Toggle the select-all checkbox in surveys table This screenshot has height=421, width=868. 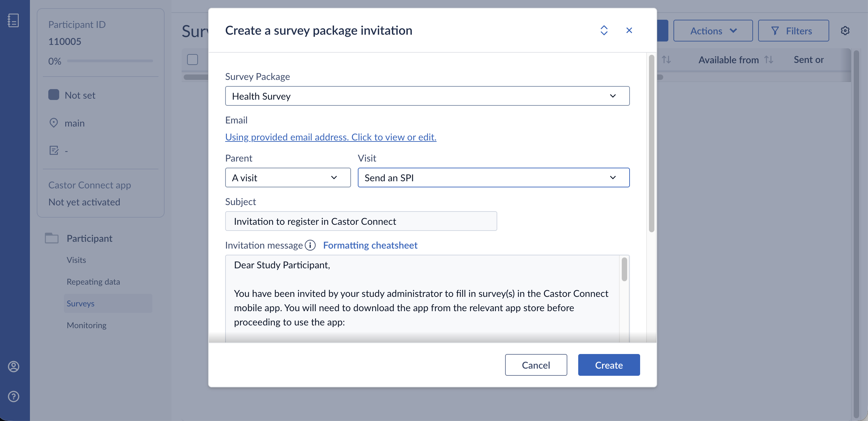pyautogui.click(x=193, y=60)
